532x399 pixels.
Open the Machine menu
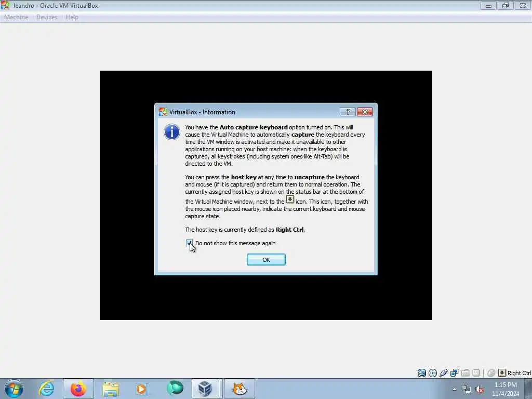(16, 17)
